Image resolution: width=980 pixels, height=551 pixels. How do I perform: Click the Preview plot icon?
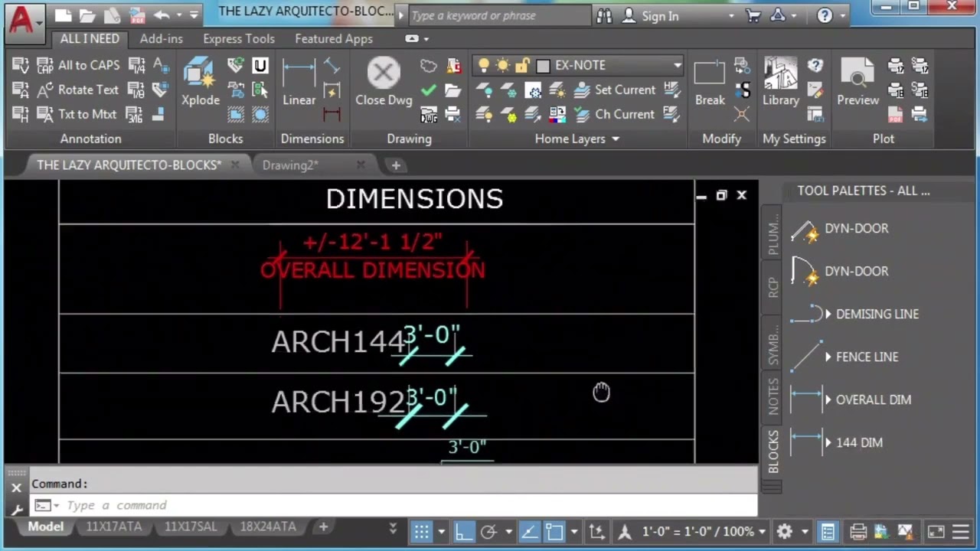(x=857, y=83)
